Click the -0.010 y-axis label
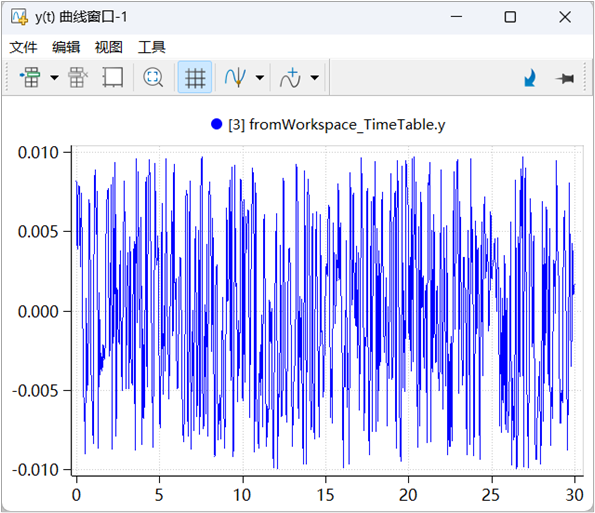This screenshot has height=513, width=595. (x=35, y=470)
